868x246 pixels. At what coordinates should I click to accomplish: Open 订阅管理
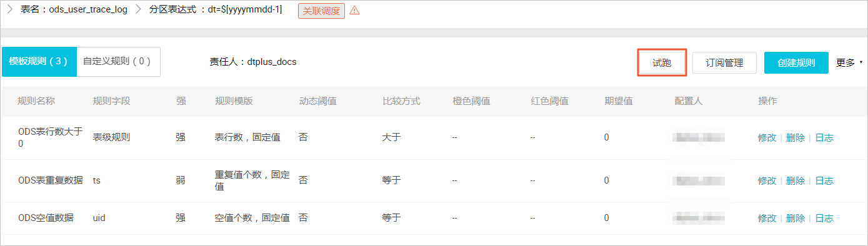click(724, 62)
